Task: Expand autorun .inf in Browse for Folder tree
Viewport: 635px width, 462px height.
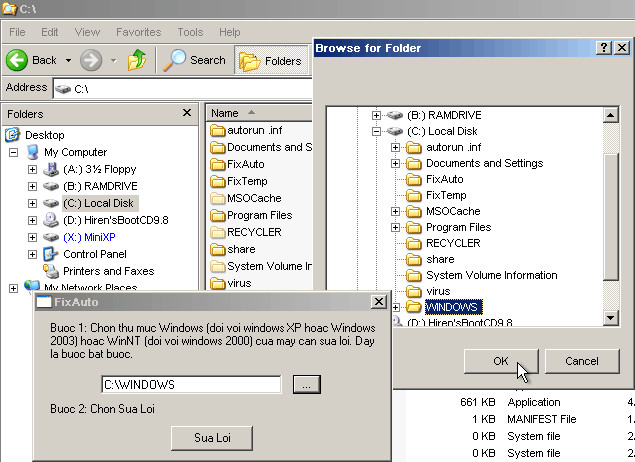Action: pyautogui.click(x=396, y=147)
